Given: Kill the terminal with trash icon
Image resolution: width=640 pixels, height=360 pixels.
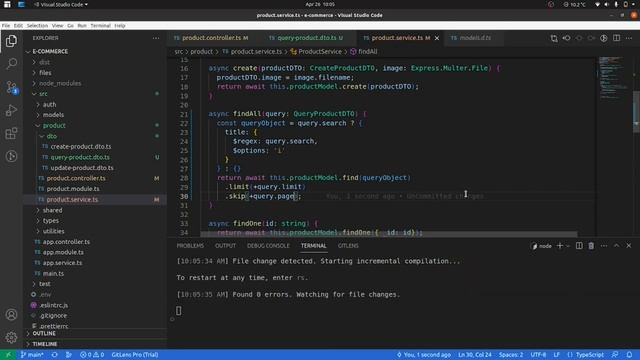Looking at the screenshot, I should click(591, 246).
